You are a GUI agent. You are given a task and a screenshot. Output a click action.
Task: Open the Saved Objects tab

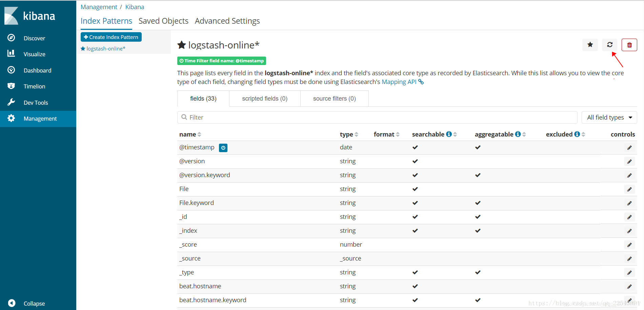163,21
